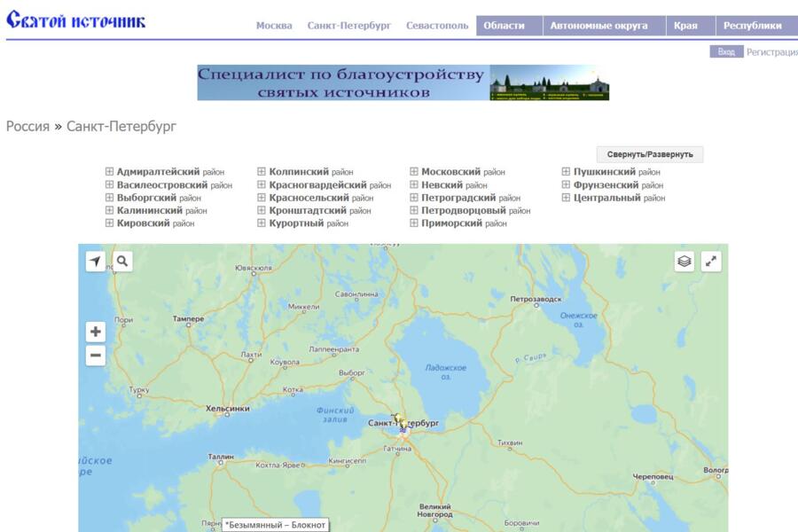Open the map layers selector

pos(685,261)
